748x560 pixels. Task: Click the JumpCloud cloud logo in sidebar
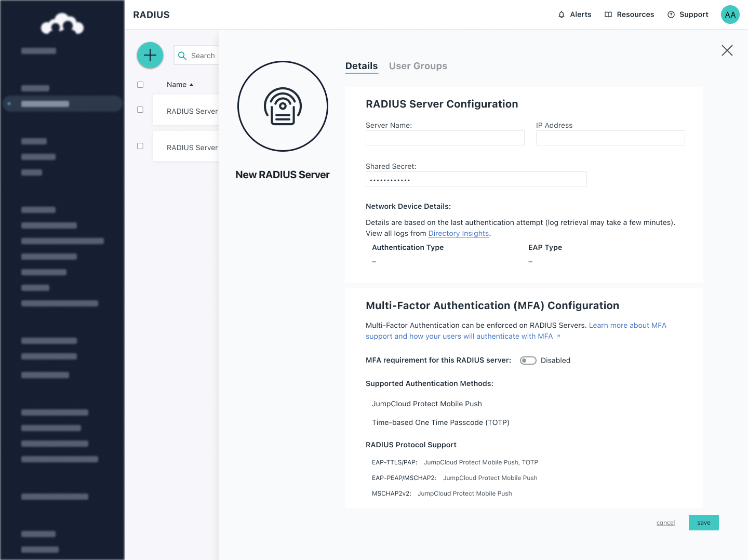tap(62, 24)
